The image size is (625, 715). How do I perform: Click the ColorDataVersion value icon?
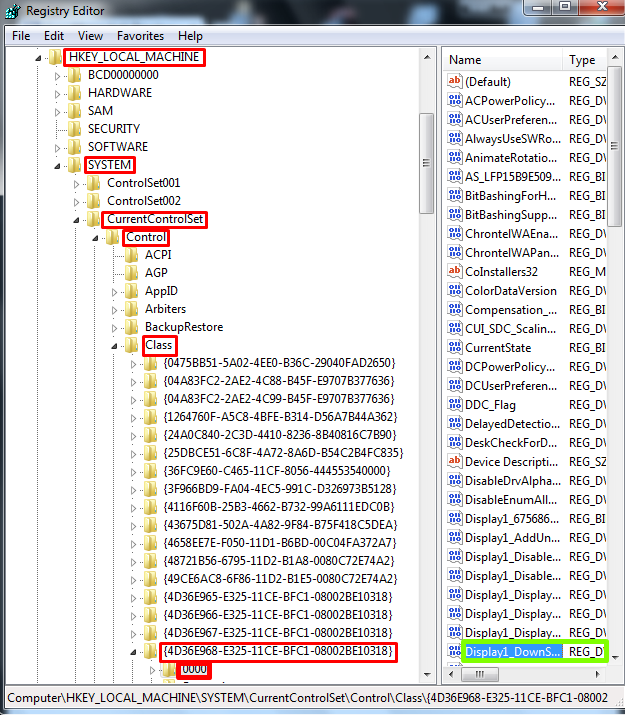[x=455, y=290]
